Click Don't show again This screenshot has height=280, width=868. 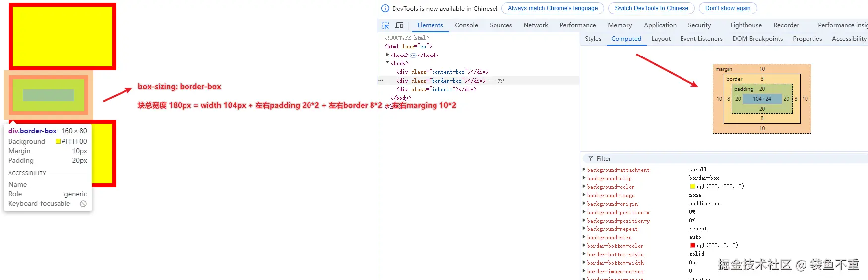click(x=728, y=8)
